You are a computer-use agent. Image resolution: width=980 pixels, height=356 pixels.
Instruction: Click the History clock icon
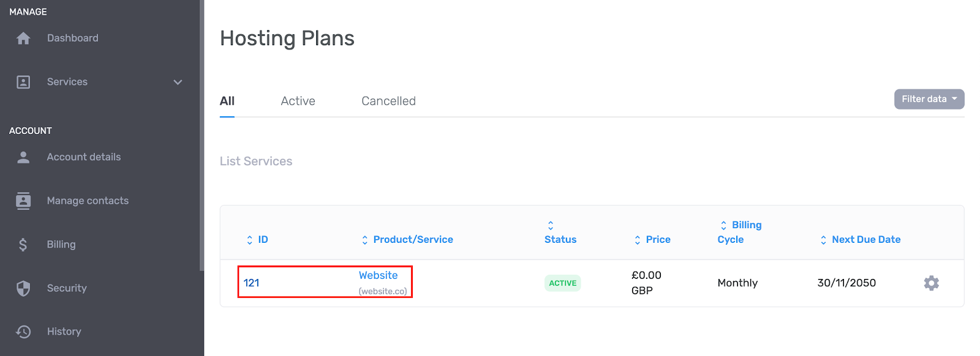pyautogui.click(x=23, y=332)
